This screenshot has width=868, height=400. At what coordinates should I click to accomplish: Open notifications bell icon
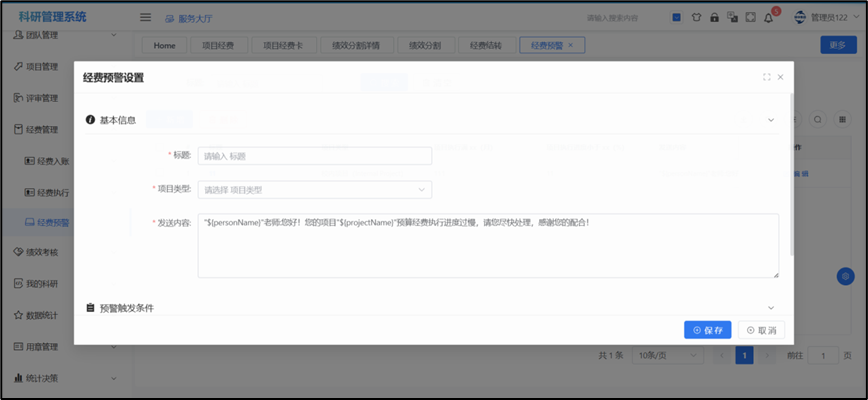[x=768, y=17]
